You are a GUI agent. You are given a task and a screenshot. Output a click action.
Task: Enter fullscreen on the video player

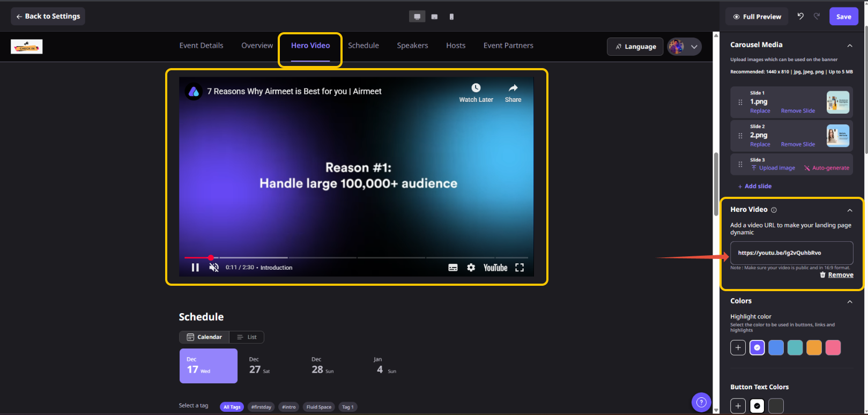[x=519, y=268]
